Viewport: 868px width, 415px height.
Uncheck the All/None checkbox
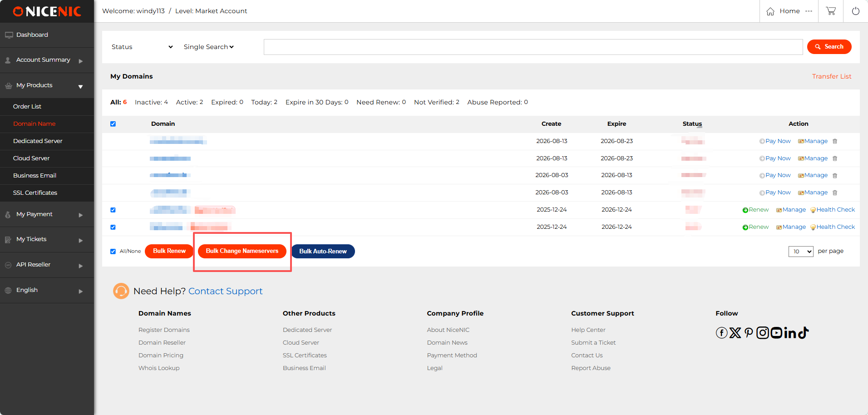(113, 251)
